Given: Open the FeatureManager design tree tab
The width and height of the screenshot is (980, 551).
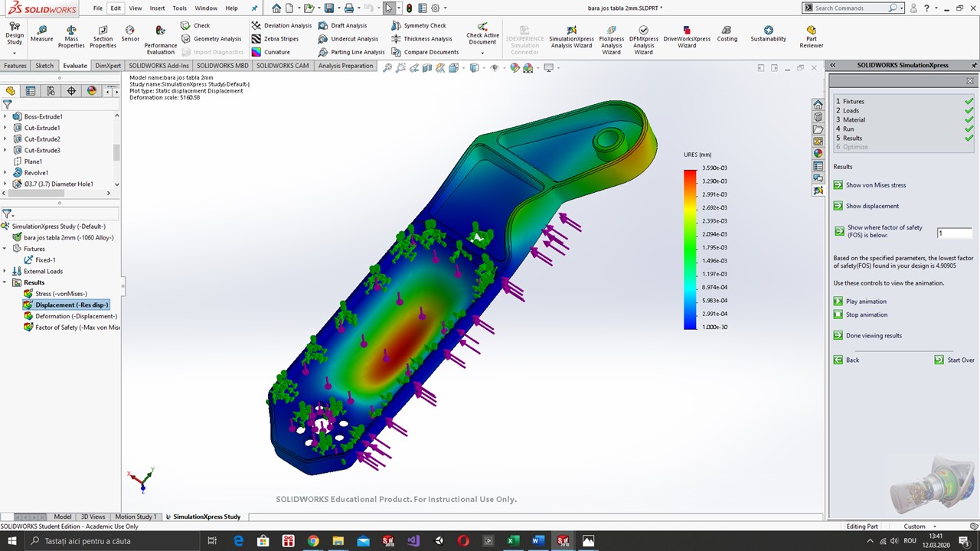Looking at the screenshot, I should pyautogui.click(x=11, y=90).
